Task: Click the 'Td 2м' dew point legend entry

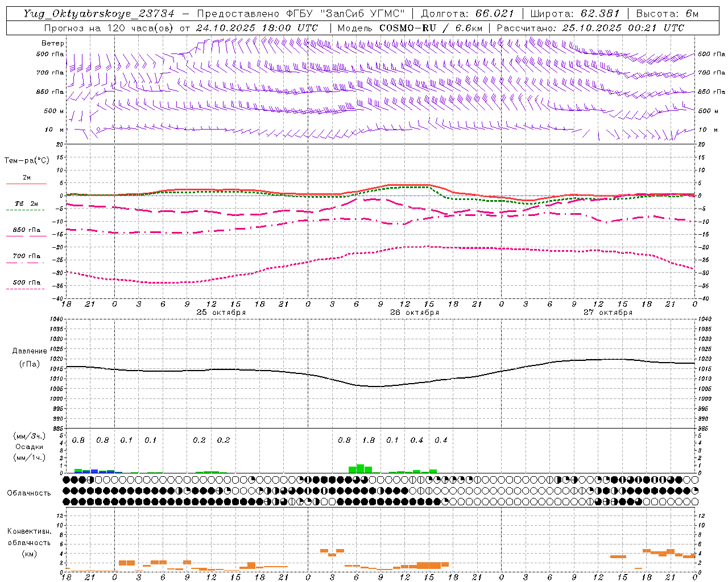Action: coord(26,203)
